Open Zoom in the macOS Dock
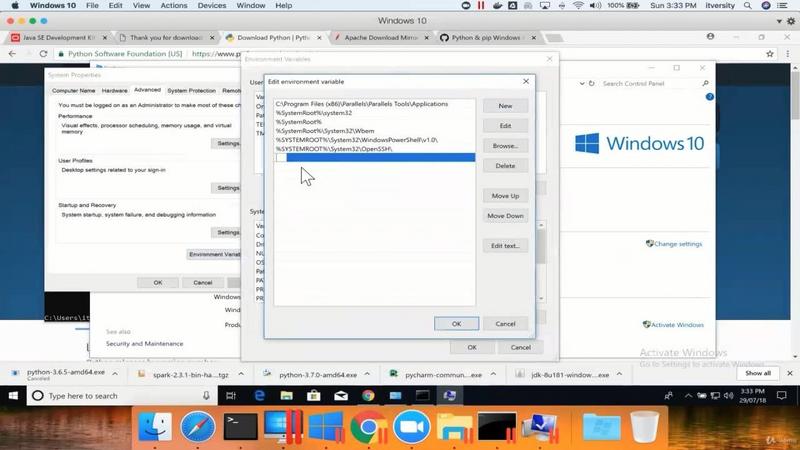This screenshot has width=800, height=450. (411, 426)
